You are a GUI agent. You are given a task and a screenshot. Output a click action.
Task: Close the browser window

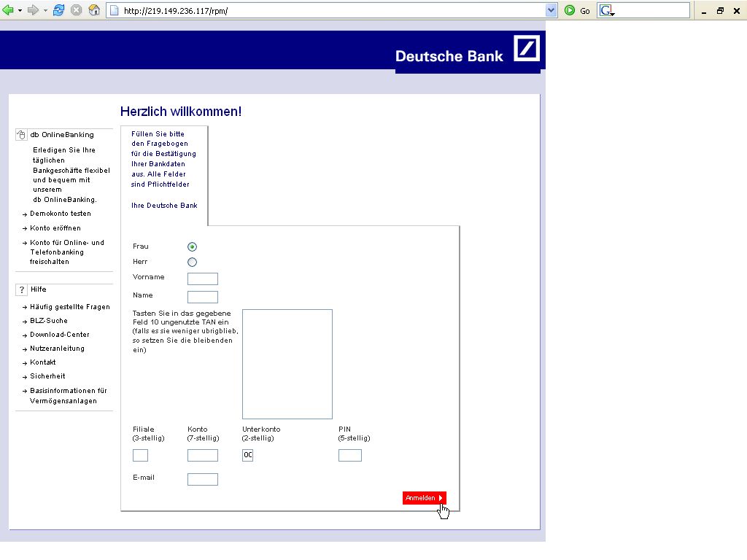pos(737,10)
